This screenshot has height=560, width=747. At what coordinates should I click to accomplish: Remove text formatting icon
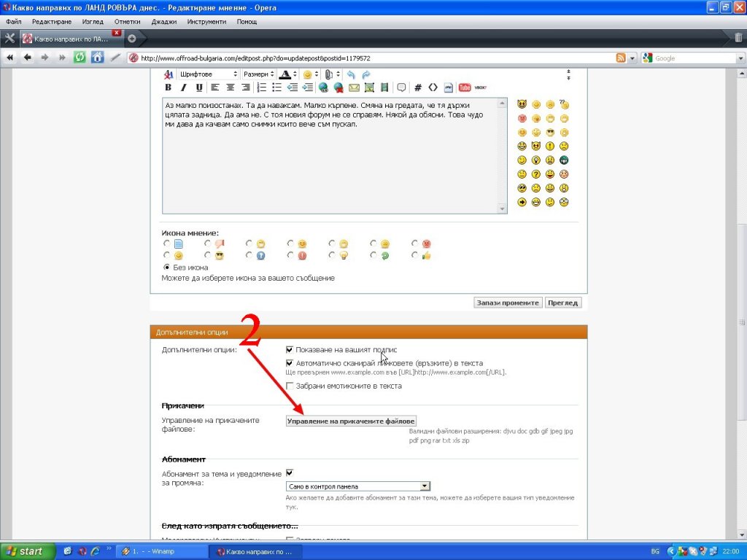tap(169, 75)
